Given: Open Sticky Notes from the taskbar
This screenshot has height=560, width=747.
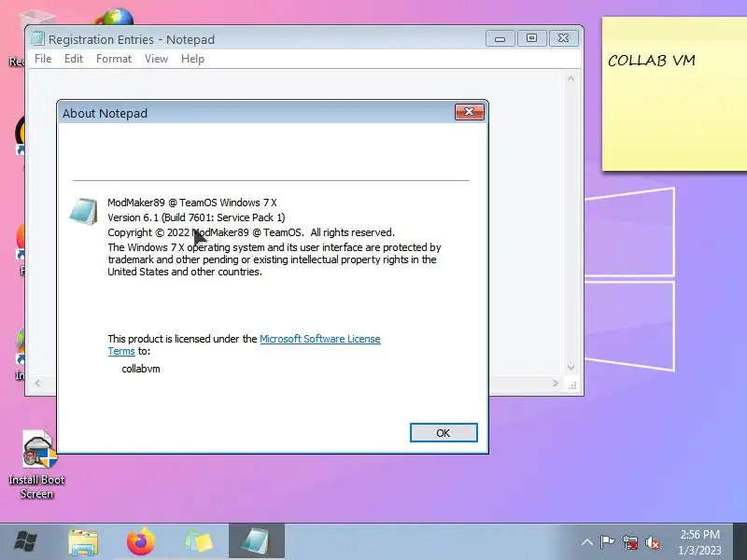Looking at the screenshot, I should pyautogui.click(x=198, y=542).
